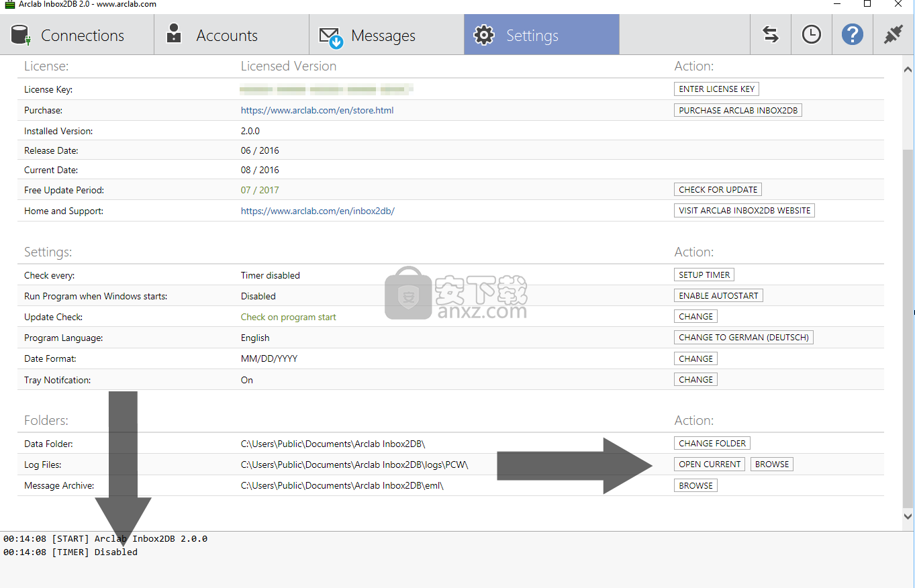Click the [TIMER] Disabled log line
This screenshot has height=588, width=915.
click(70, 552)
